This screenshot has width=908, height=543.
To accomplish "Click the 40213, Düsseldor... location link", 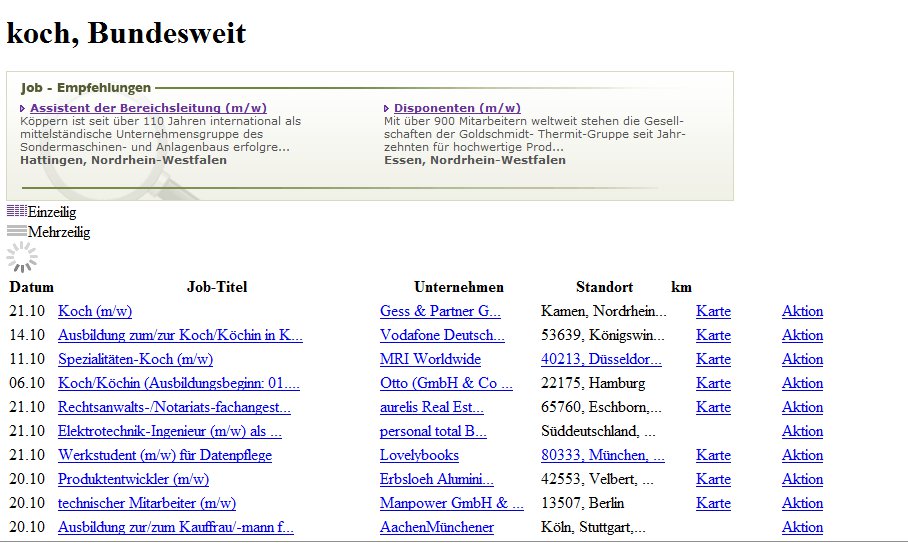I will point(601,359).
